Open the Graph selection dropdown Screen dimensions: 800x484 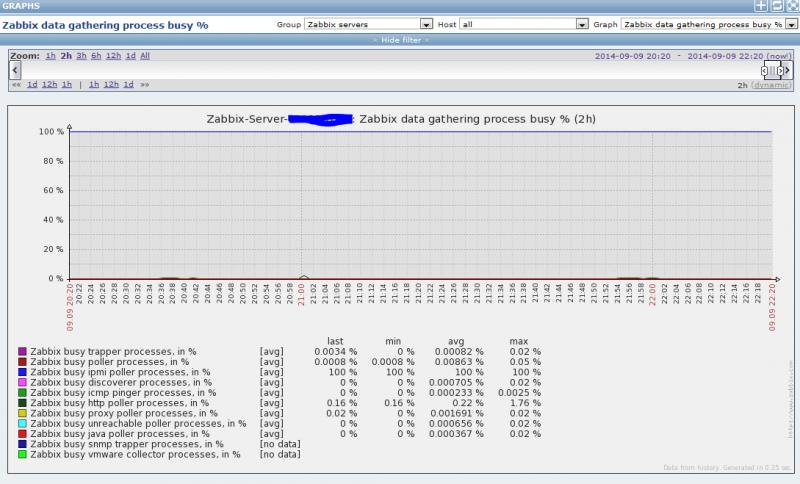(709, 24)
